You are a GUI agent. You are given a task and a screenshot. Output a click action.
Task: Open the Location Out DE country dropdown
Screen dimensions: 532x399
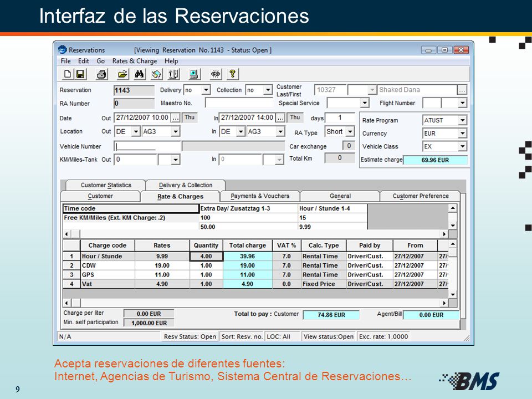click(x=136, y=132)
